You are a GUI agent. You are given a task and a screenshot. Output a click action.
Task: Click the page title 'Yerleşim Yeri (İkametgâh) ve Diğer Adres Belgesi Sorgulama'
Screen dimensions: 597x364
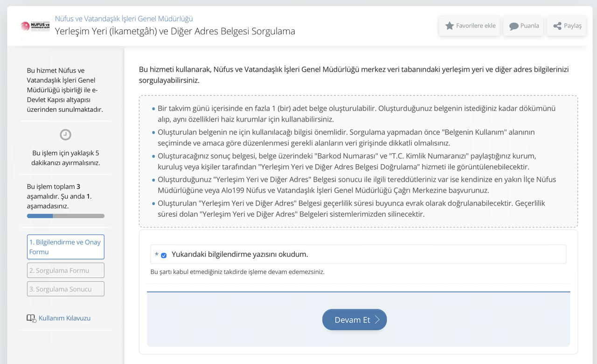tap(175, 31)
